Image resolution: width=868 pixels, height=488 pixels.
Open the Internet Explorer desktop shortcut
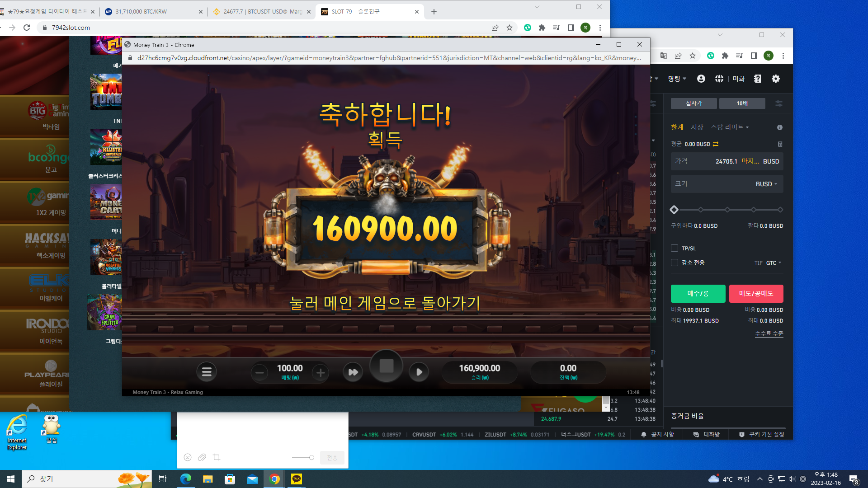[x=17, y=432]
